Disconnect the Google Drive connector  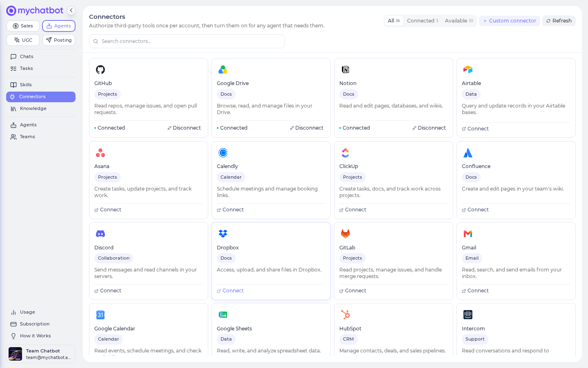[307, 128]
